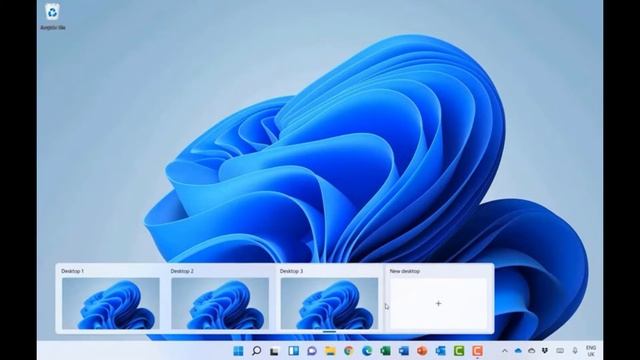Open Outlook from the taskbar
Screen dimensions: 640x360
[440, 351]
